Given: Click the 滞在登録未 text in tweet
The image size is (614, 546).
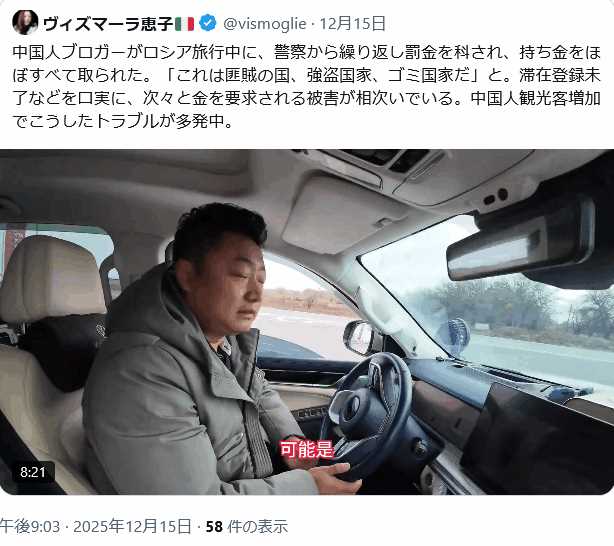Looking at the screenshot, I should (x=560, y=76).
